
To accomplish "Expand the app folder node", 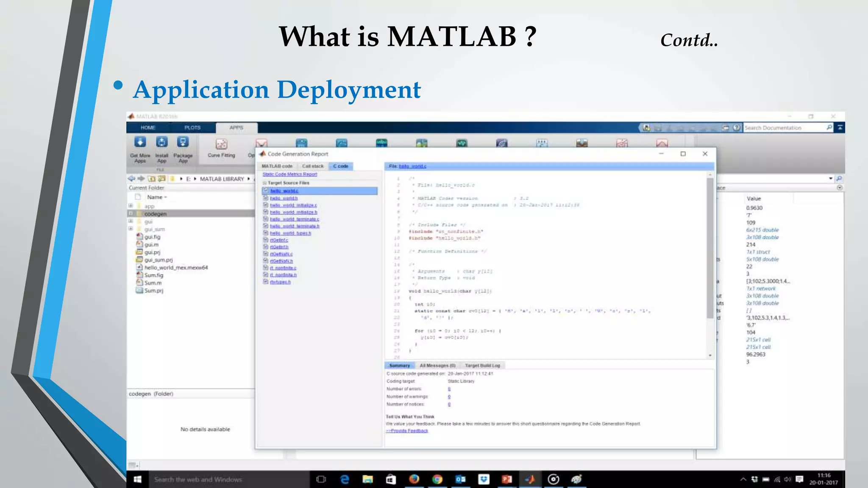I will point(131,206).
